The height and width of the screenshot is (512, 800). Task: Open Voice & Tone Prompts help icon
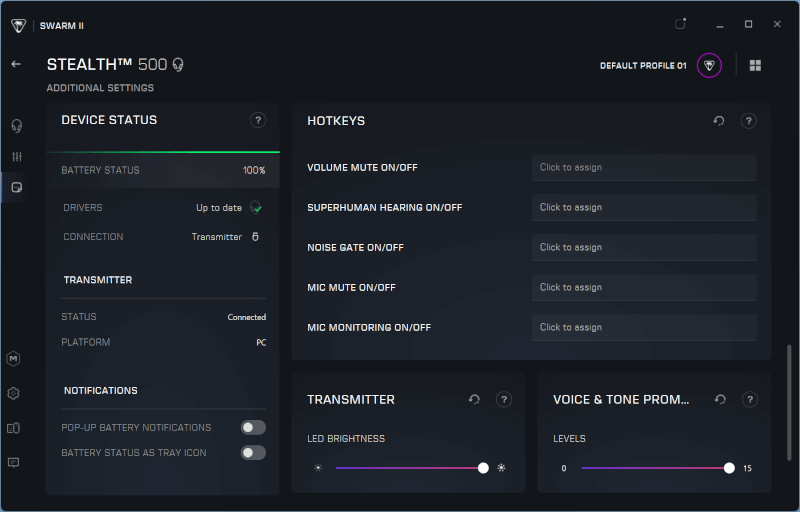click(750, 399)
